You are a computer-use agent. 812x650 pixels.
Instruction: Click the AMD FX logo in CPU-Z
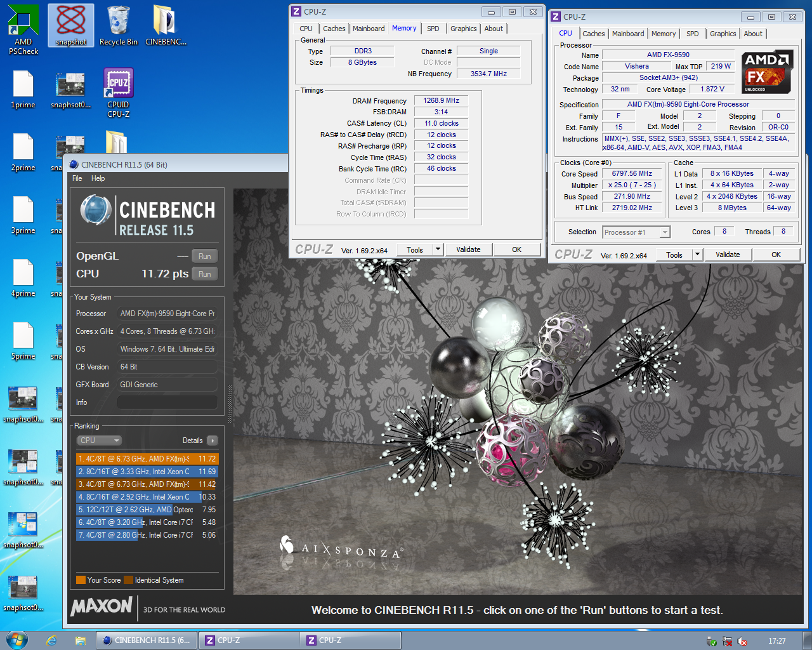[x=767, y=72]
